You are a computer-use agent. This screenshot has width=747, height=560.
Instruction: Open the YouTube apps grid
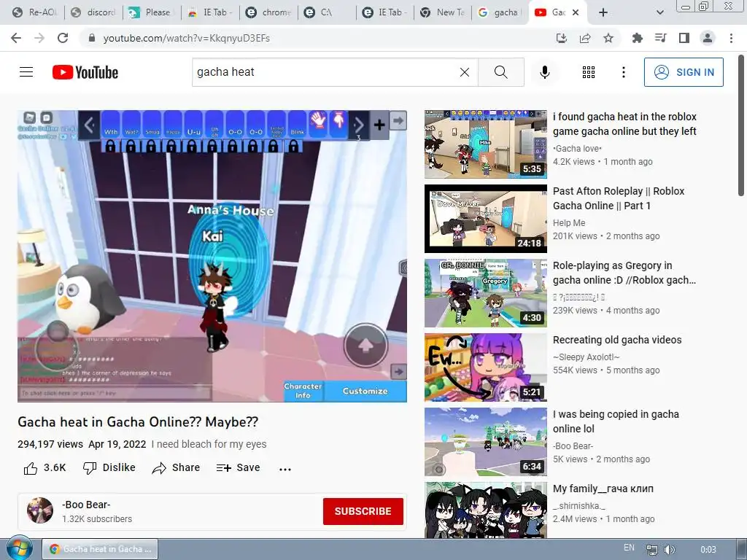(589, 72)
